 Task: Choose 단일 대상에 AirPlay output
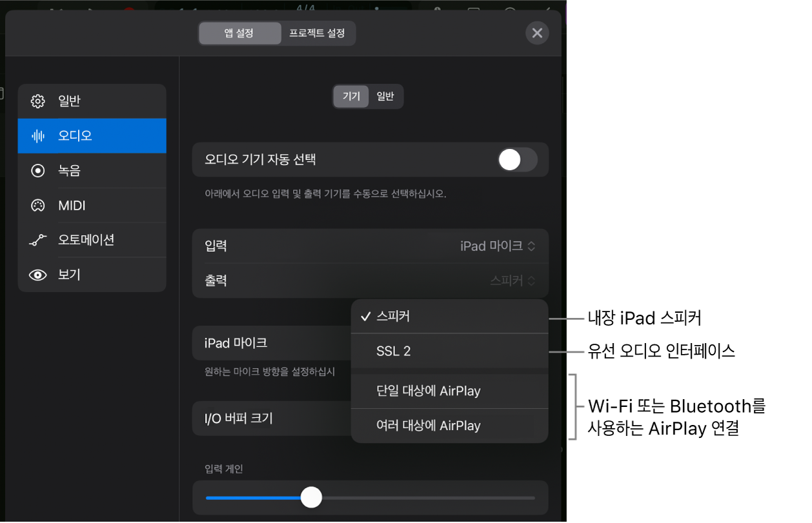tap(450, 390)
